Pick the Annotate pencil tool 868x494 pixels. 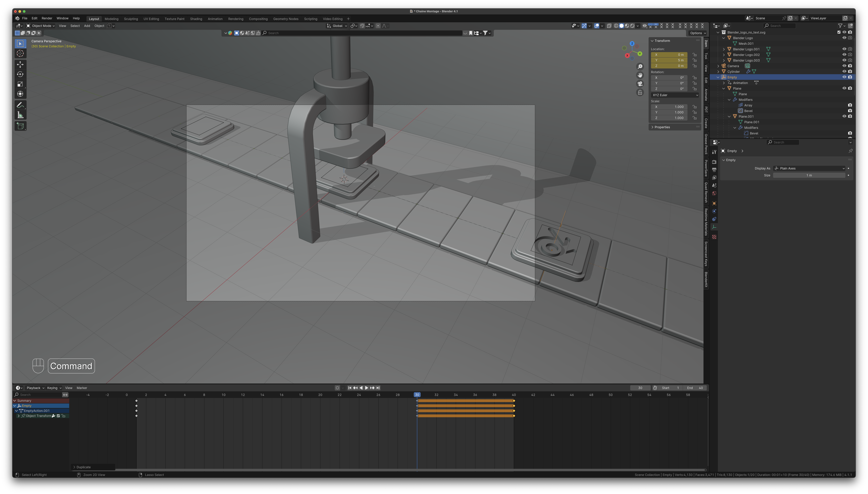click(x=20, y=105)
